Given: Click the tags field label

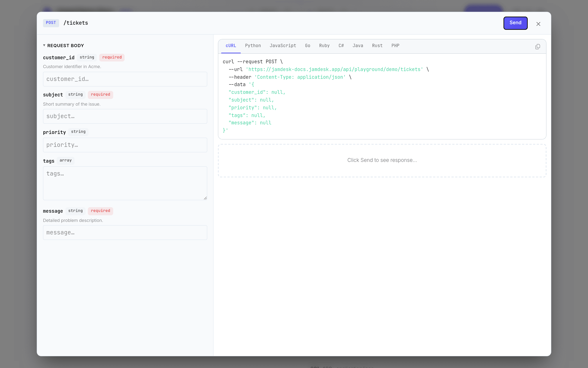Looking at the screenshot, I should click(x=49, y=161).
